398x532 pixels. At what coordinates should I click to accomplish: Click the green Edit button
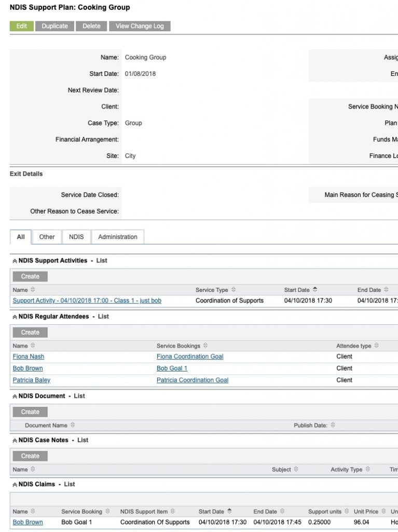pos(22,26)
